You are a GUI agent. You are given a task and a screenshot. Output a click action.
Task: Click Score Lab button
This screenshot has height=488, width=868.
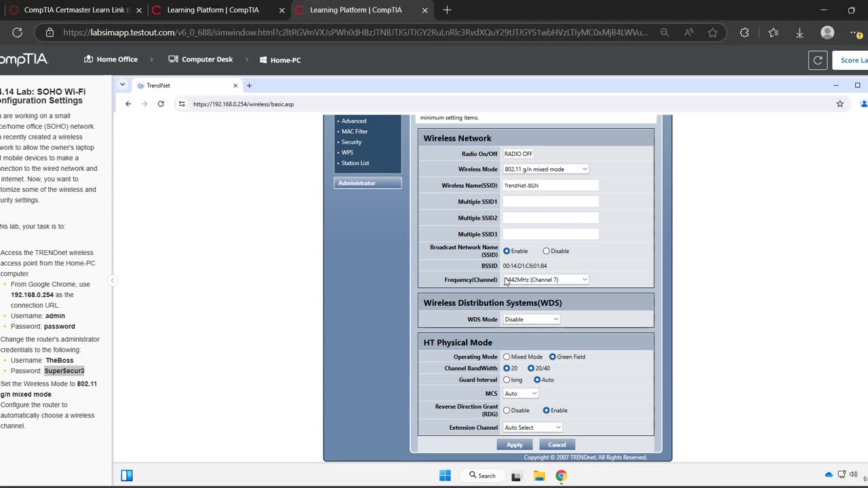850,60
